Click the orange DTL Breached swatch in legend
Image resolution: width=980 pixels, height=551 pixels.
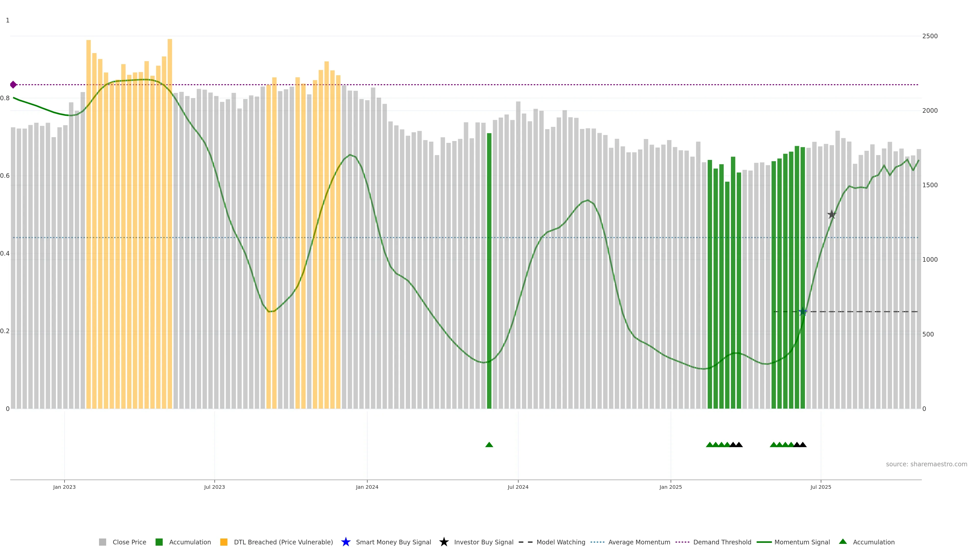(224, 542)
